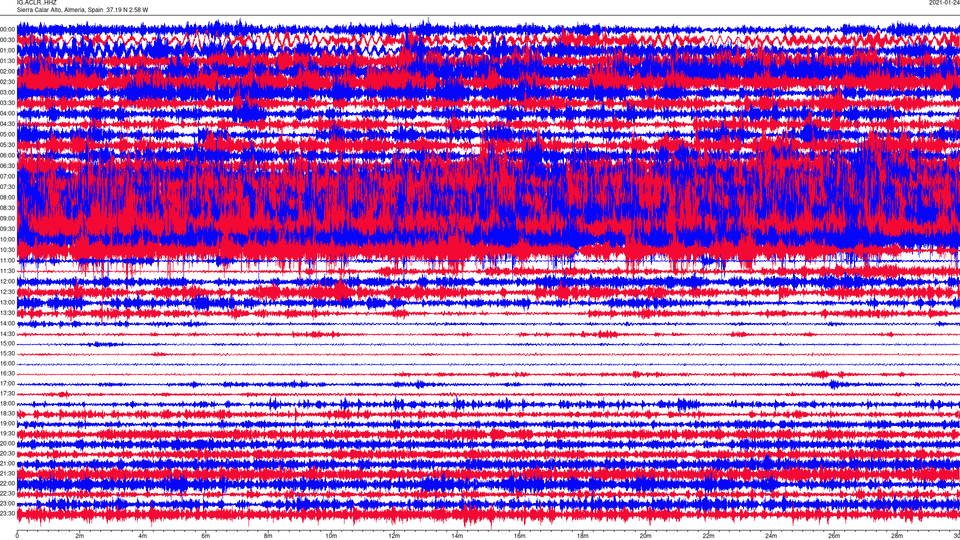Click the 11:00 time row label
Viewport: 960px width, 540px height.
click(x=8, y=260)
